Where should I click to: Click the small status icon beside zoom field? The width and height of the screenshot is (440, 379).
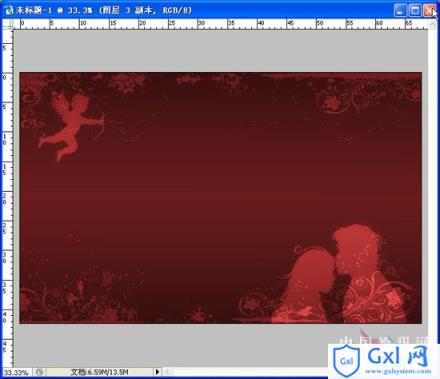[39, 372]
